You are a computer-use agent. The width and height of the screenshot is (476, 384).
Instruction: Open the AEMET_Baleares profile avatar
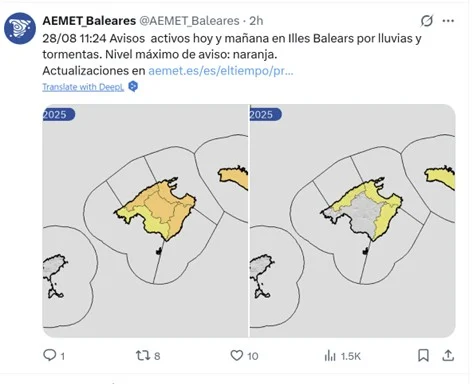pos(20,29)
